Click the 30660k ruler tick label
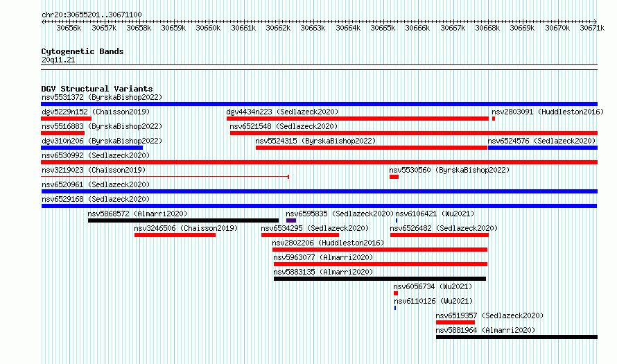Image resolution: width=617 pixels, height=364 pixels. click(x=208, y=28)
